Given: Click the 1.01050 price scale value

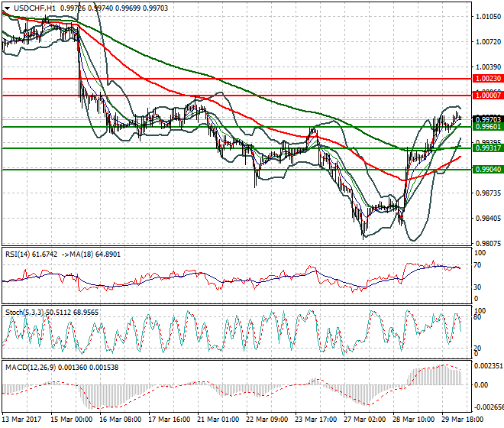Looking at the screenshot, I should 488,16.
